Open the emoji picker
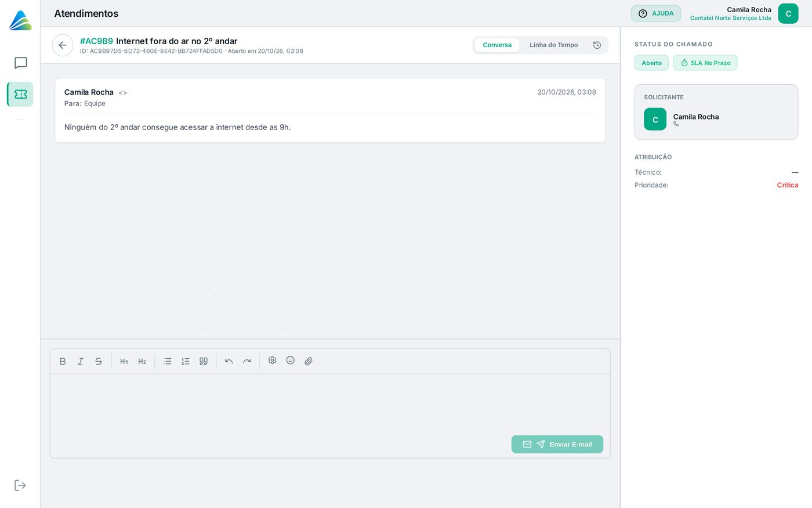 point(291,361)
